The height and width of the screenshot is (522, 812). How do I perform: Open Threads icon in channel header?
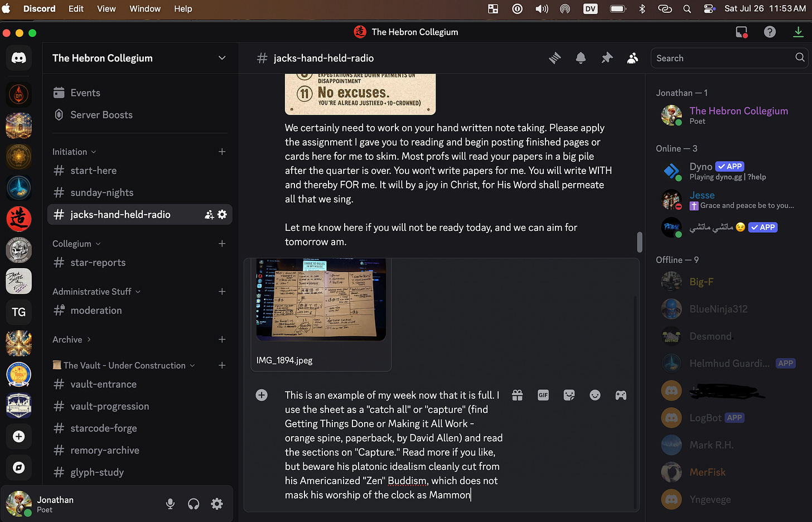[555, 58]
